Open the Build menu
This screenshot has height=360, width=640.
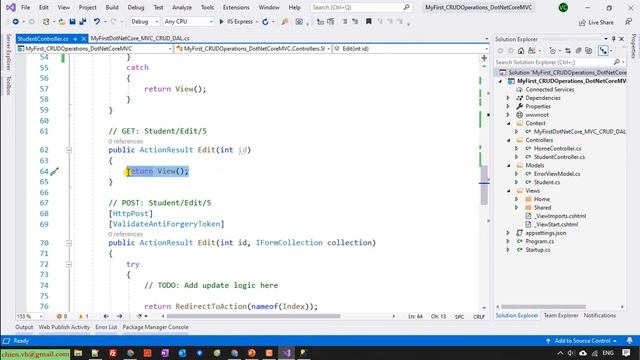click(x=112, y=7)
